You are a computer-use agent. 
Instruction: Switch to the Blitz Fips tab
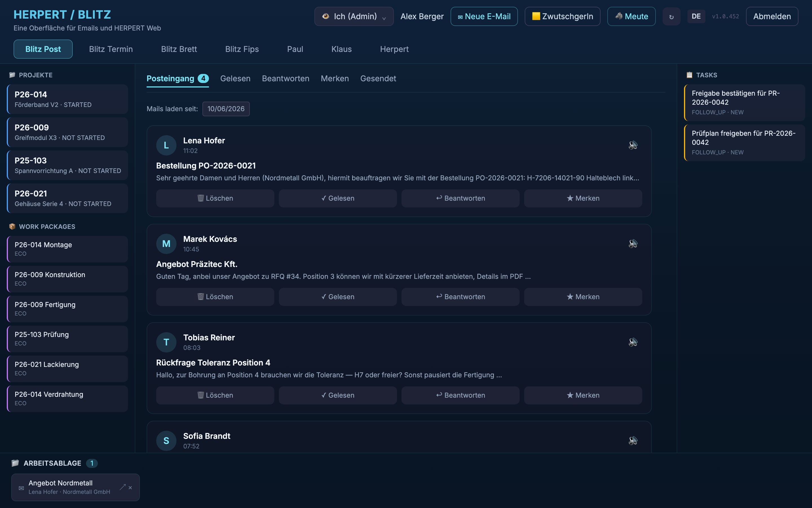point(242,49)
